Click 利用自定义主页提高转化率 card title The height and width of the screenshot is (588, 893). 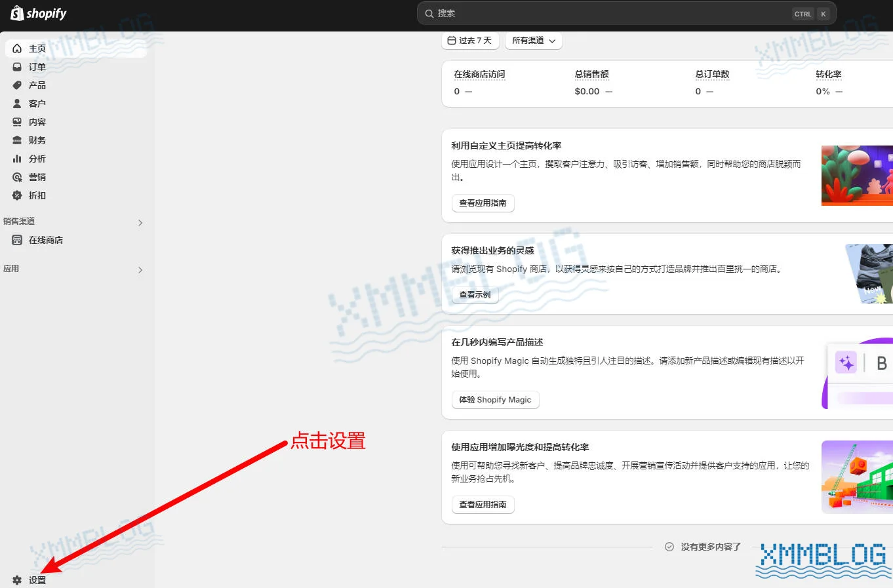pyautogui.click(x=506, y=146)
